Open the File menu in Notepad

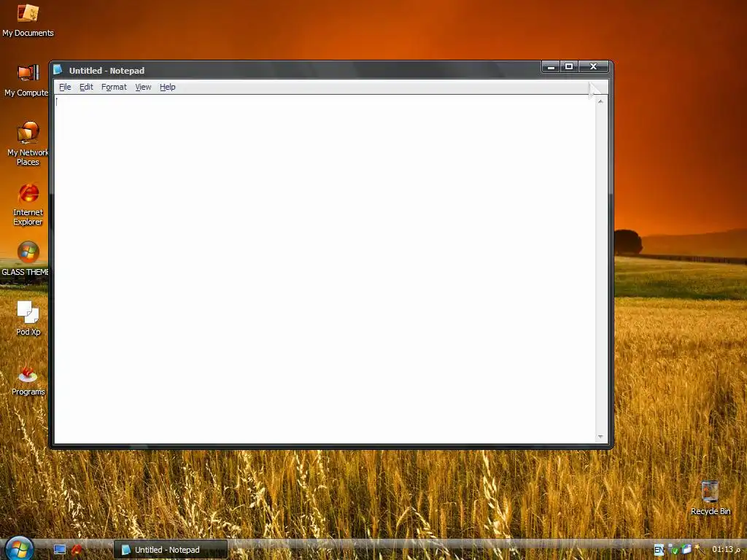[65, 87]
